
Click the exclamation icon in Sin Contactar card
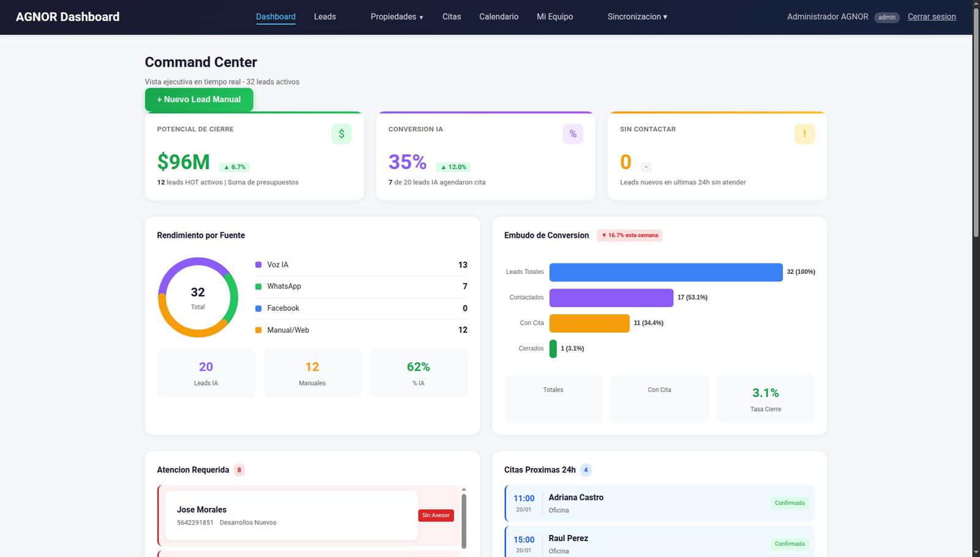804,134
